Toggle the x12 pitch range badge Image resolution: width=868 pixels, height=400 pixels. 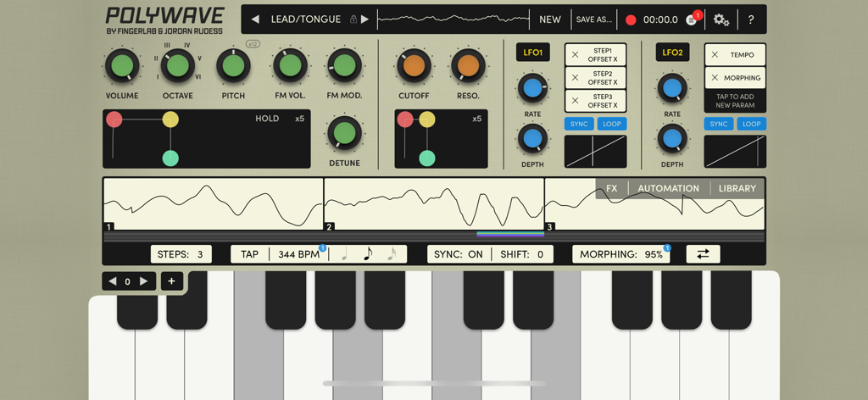click(253, 44)
